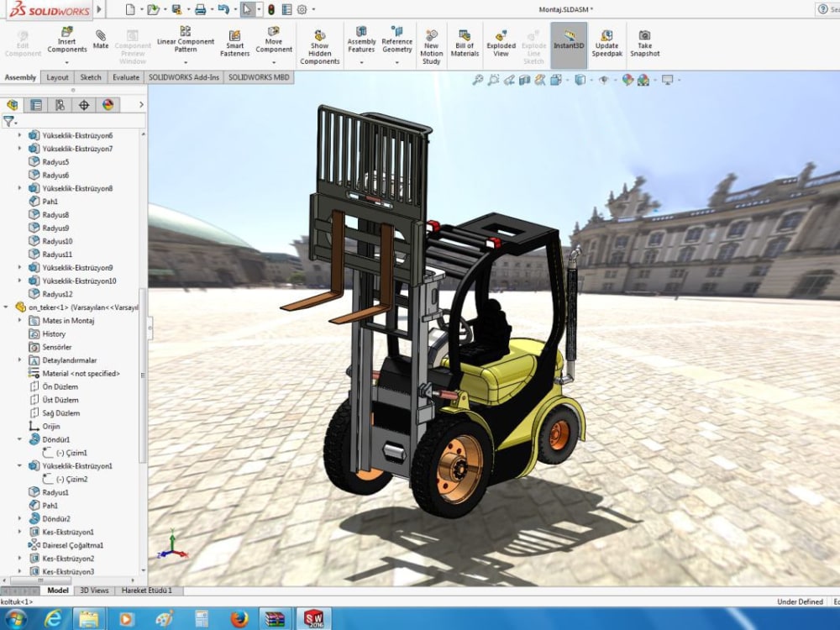
Task: Open SOLIDWORKS Add-Ins tab
Action: (184, 77)
